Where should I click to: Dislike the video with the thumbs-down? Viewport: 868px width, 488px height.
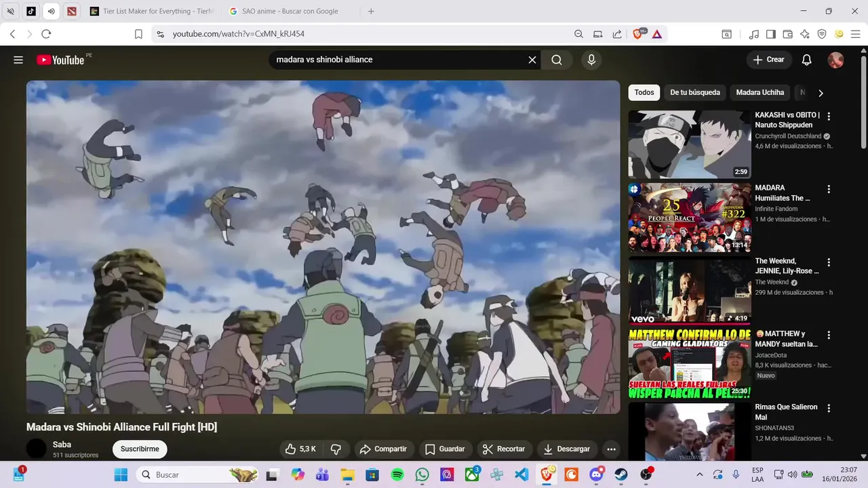tap(336, 449)
